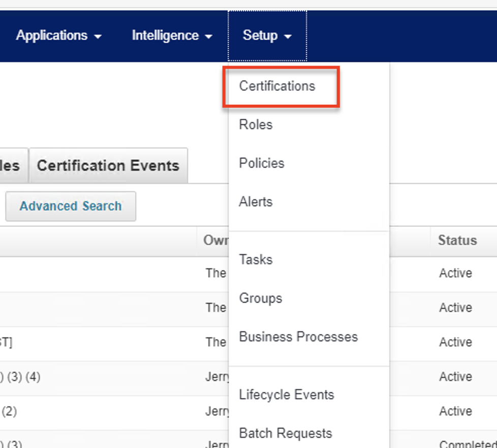Select the Groups menu item

coord(260,299)
